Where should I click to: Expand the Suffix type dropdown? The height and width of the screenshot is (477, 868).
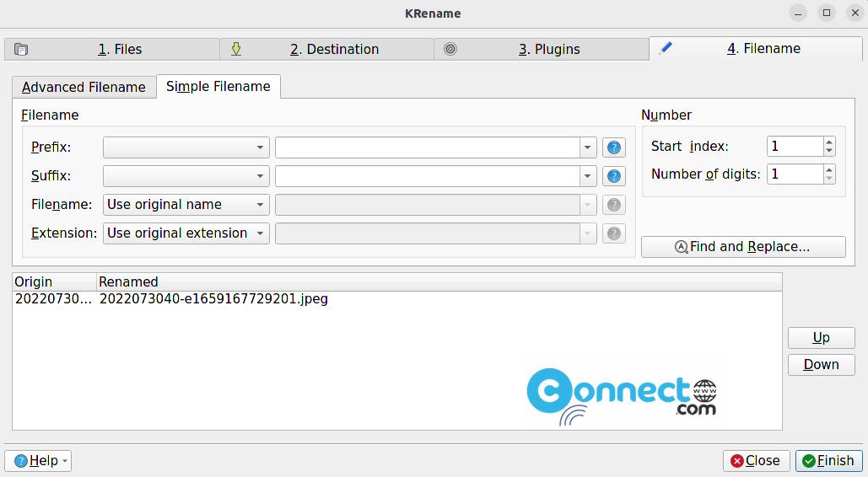(x=186, y=176)
